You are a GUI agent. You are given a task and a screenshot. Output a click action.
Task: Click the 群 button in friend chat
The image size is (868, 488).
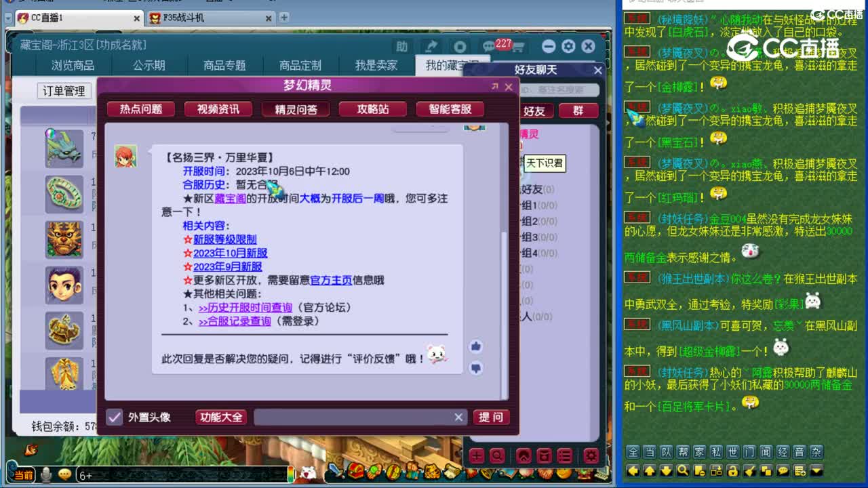(578, 111)
